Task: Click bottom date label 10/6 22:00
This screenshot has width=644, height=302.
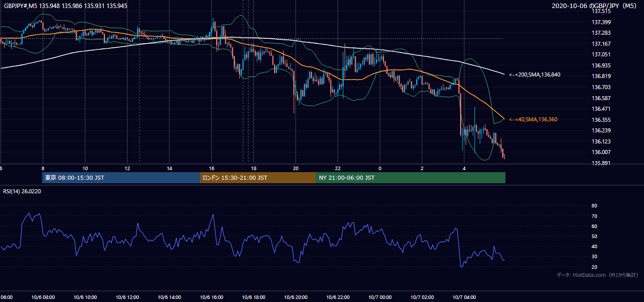Action: tap(338, 297)
